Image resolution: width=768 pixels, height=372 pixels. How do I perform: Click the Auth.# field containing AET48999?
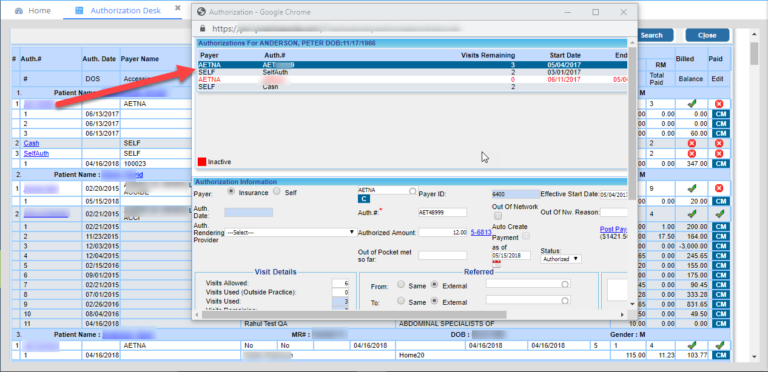click(442, 212)
